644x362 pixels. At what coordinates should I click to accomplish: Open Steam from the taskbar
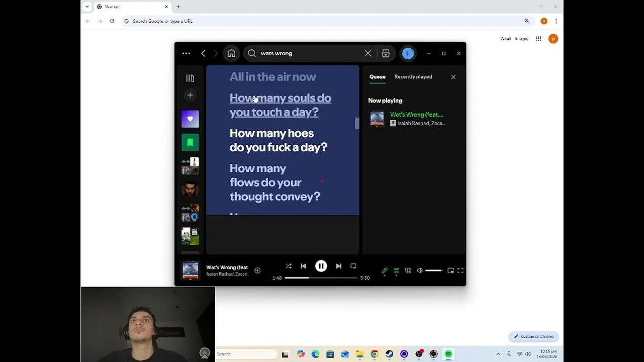[389, 354]
